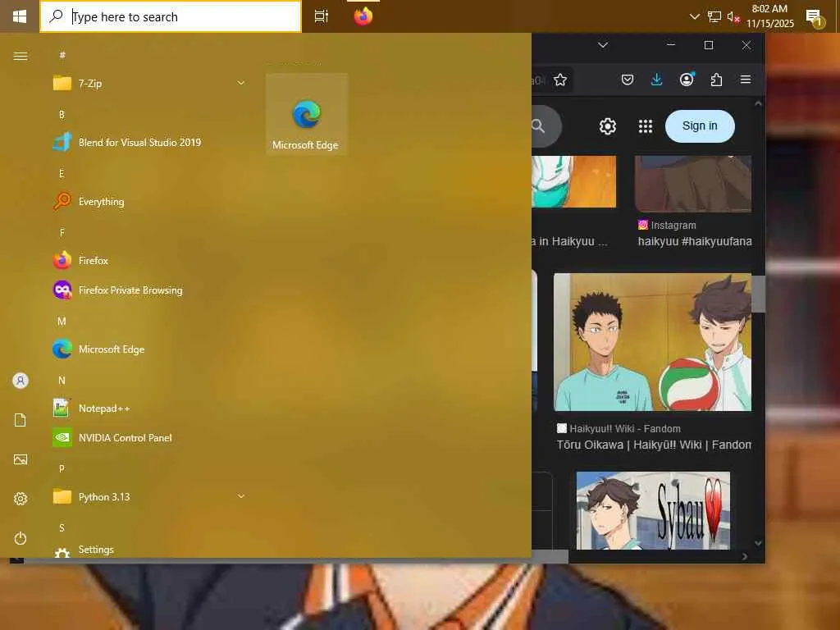
Task: Open Firefox Private Browsing
Action: pos(149,290)
